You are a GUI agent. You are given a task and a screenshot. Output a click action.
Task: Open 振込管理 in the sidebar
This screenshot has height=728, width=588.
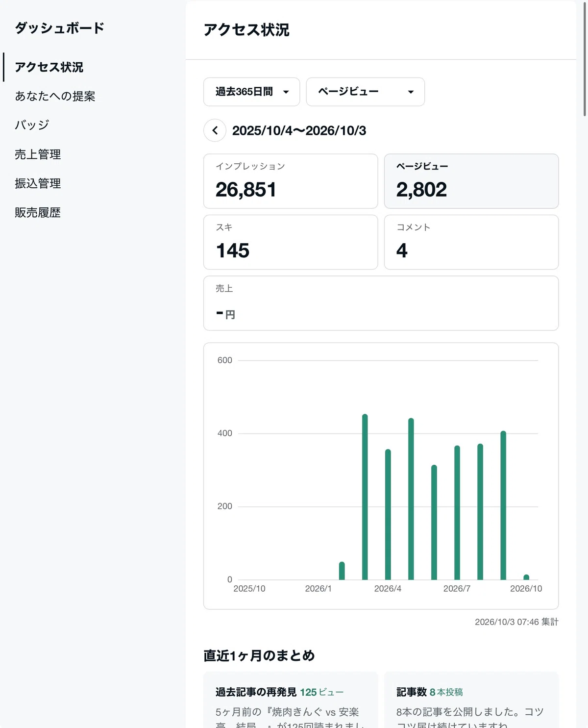(38, 183)
